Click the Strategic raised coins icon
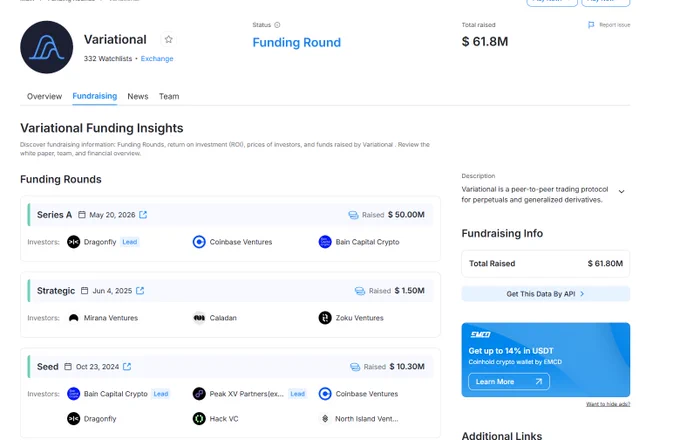Screen dimensions: 680x440 (x=360, y=291)
